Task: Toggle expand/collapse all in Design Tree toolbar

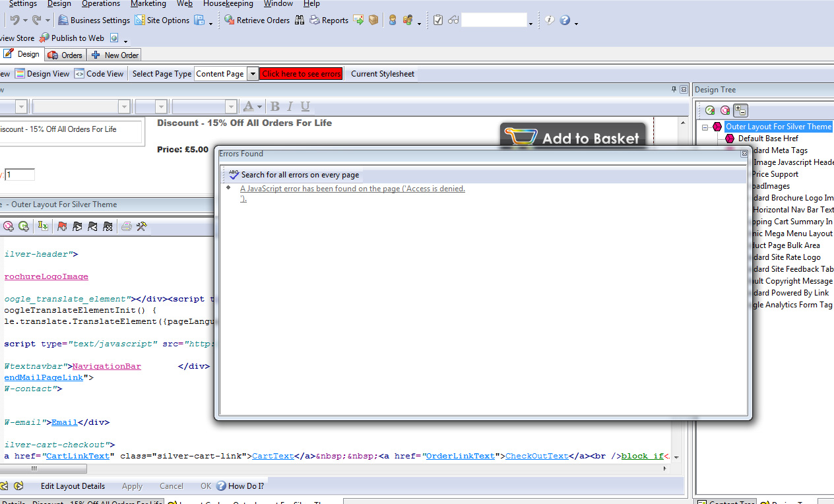Action: click(740, 111)
